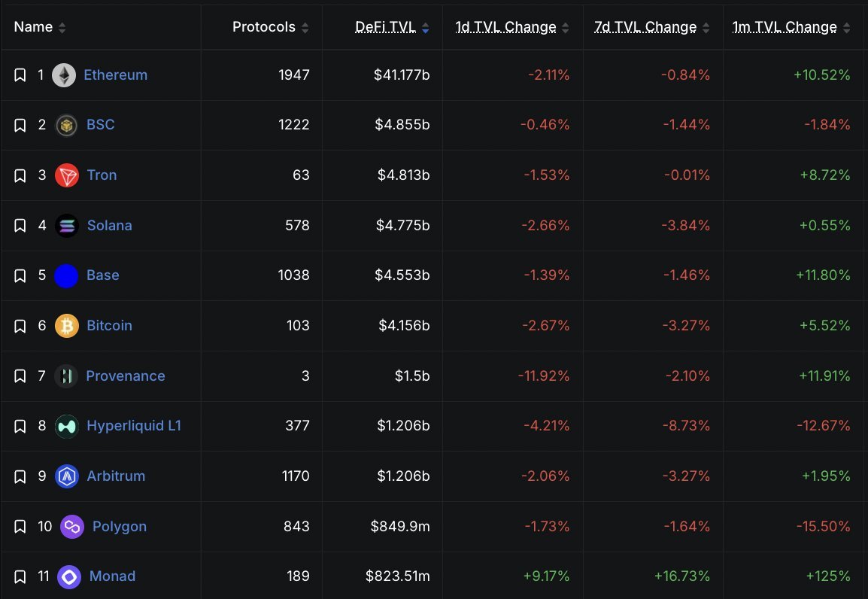Bookmark the Provenance row
The height and width of the screenshot is (599, 868).
(x=20, y=376)
